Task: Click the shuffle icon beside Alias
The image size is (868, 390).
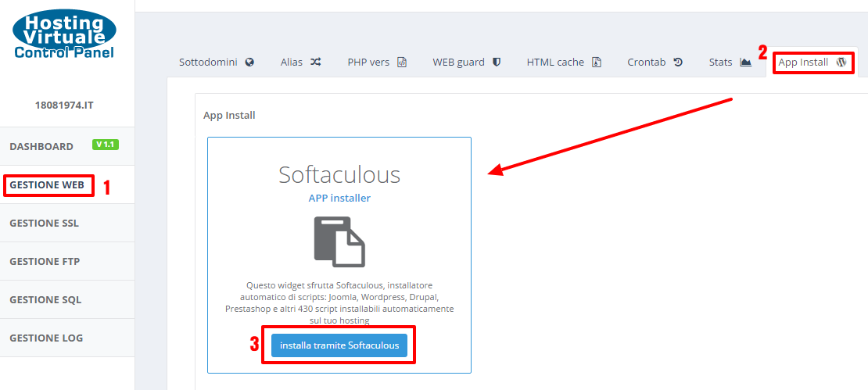Action: click(316, 63)
